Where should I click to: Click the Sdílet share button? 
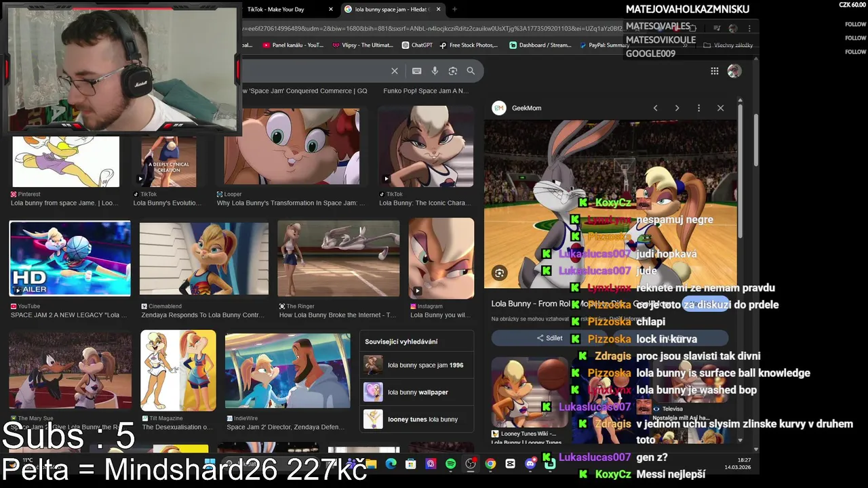click(549, 338)
